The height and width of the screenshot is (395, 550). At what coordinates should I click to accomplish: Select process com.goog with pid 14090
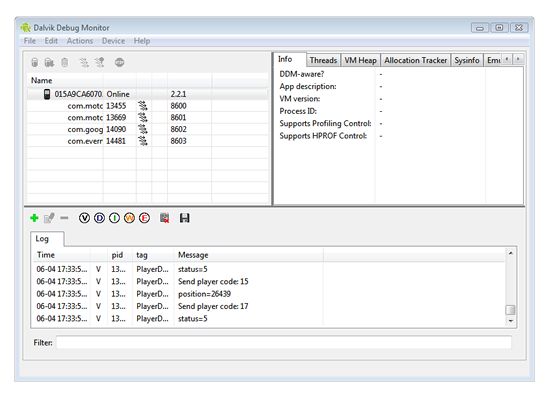coord(148,129)
